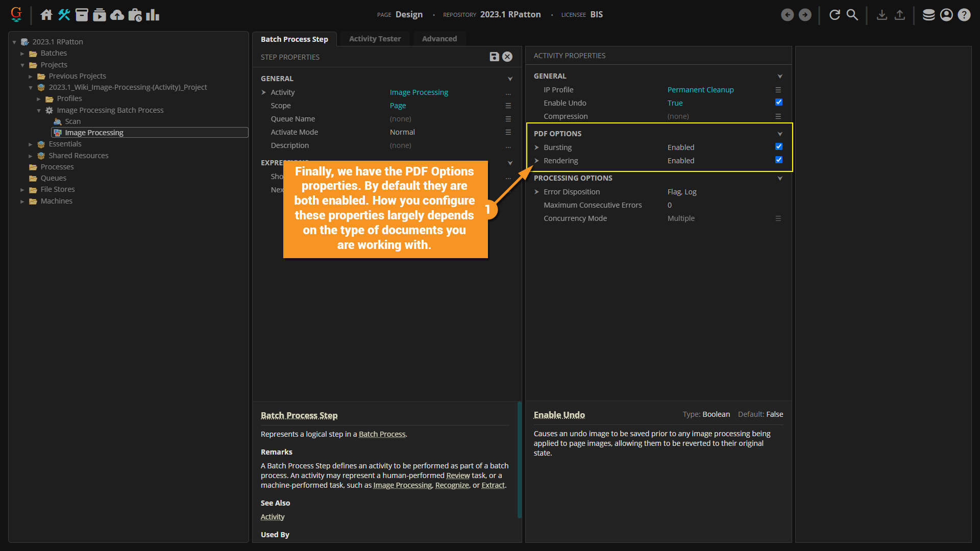Screen dimensions: 980x551
Task: Toggle the Bursting enabled checkbox
Action: coord(778,147)
